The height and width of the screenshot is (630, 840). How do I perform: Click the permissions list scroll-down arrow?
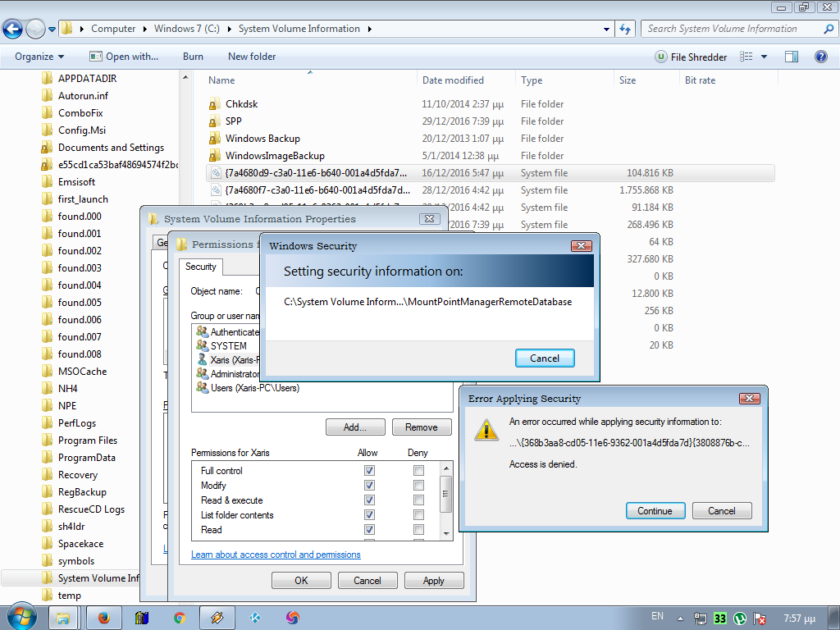point(446,533)
